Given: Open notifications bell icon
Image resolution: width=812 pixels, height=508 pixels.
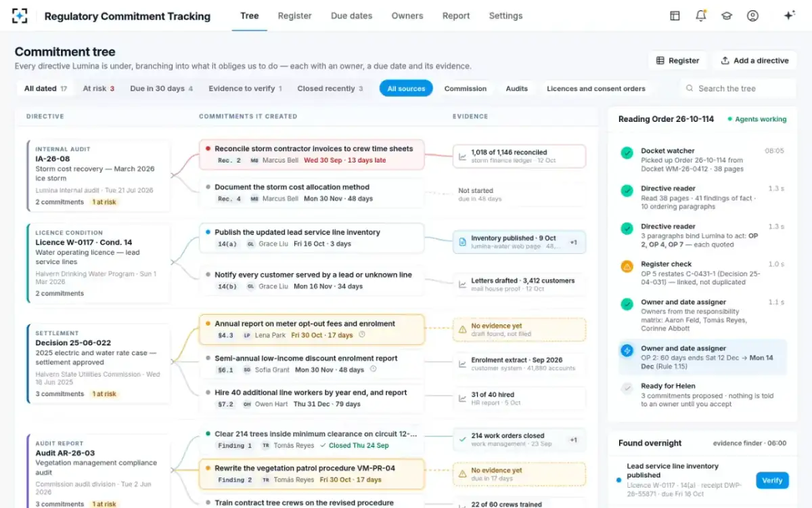Looking at the screenshot, I should pos(701,16).
